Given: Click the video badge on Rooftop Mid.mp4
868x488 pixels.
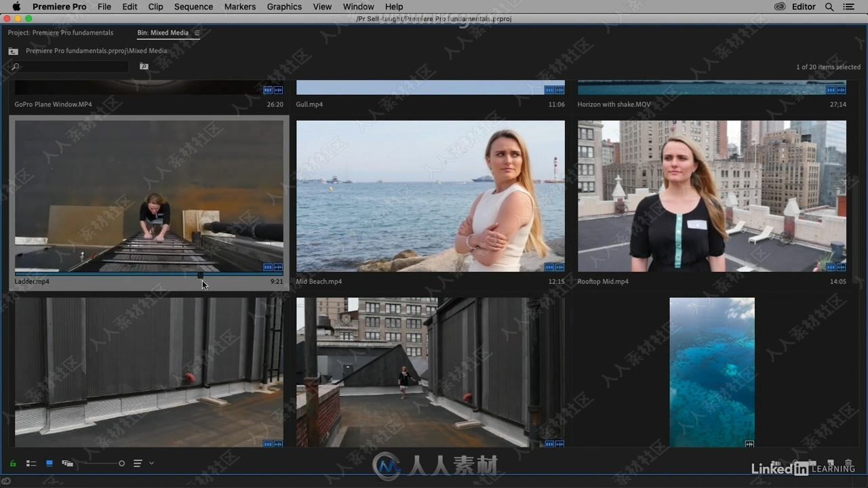Looking at the screenshot, I should click(831, 267).
